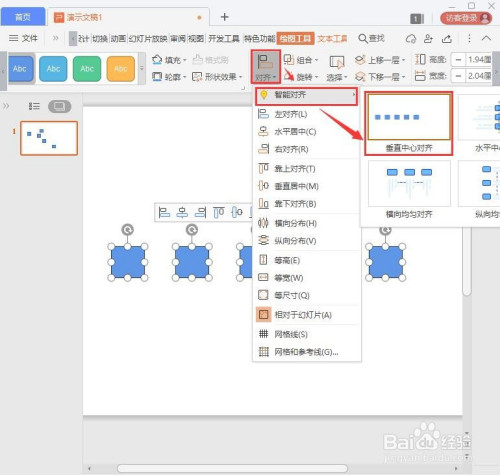
Task: Select the leftmost blue square shape
Action: [128, 262]
